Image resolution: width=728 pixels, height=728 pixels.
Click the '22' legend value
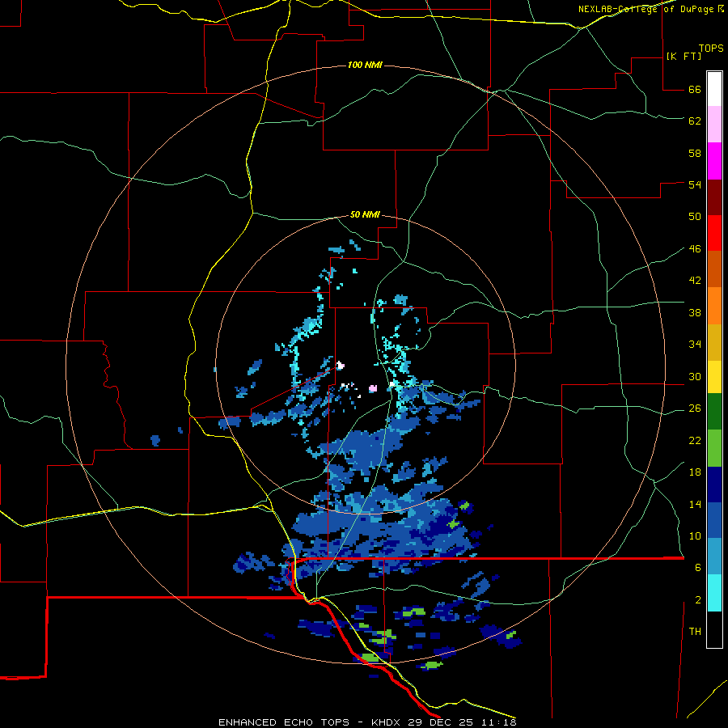[x=695, y=440]
